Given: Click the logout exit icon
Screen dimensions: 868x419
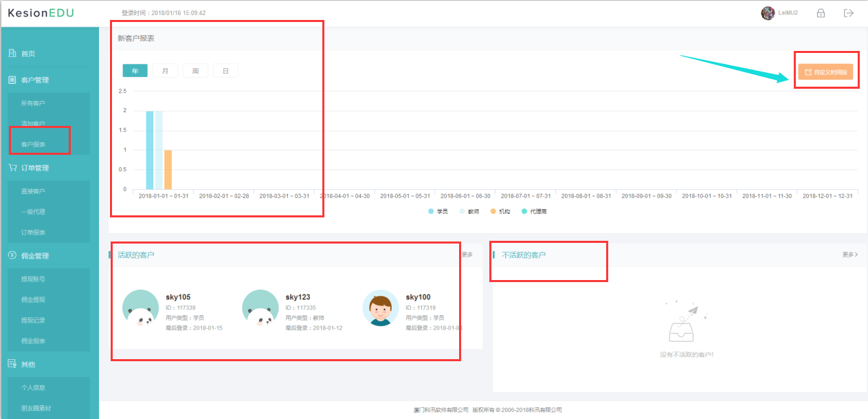Looking at the screenshot, I should (x=848, y=13).
